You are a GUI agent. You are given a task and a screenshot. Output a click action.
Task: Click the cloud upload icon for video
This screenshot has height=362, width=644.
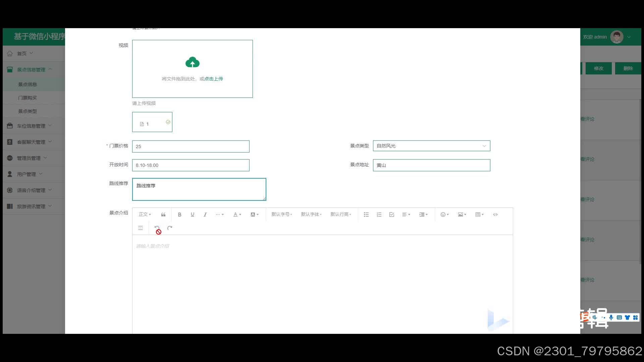192,62
